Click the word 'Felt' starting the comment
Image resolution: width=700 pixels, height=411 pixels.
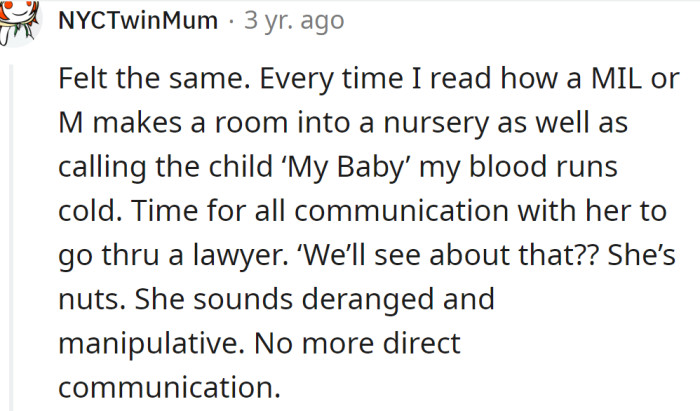[83, 78]
